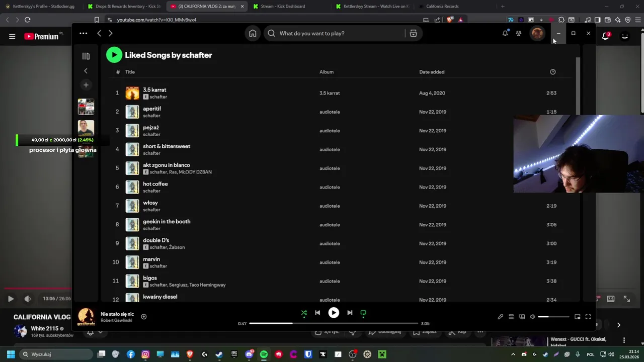Reload the YouTube page in browser
The height and width of the screenshot is (362, 644).
[28, 20]
